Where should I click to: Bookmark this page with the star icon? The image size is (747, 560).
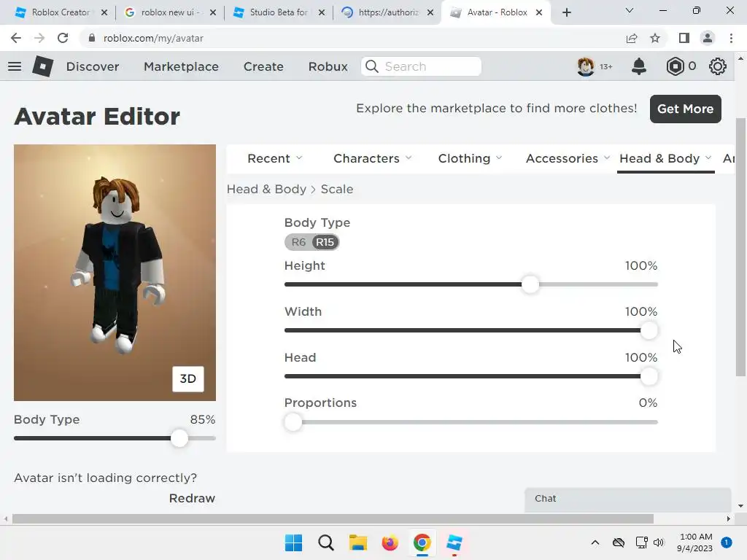pos(656,38)
